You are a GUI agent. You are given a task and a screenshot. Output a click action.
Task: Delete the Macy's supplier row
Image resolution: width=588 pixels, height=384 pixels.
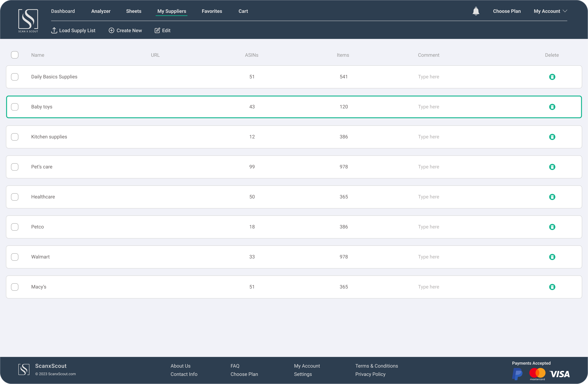click(552, 287)
